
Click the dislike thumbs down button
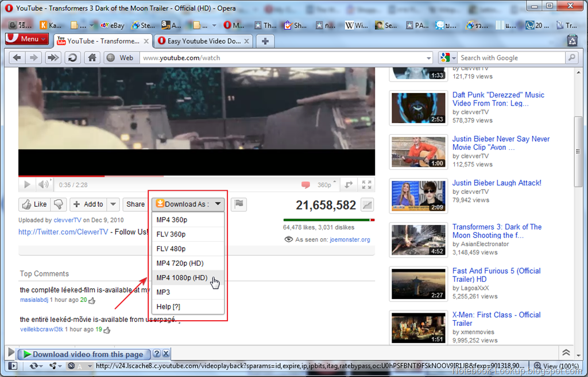click(x=59, y=204)
